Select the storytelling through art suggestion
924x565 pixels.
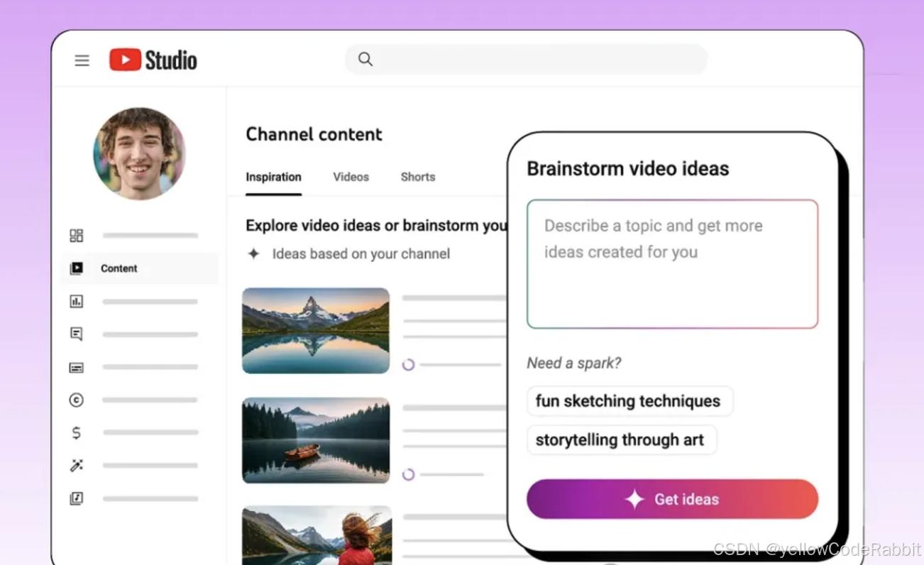[622, 440]
